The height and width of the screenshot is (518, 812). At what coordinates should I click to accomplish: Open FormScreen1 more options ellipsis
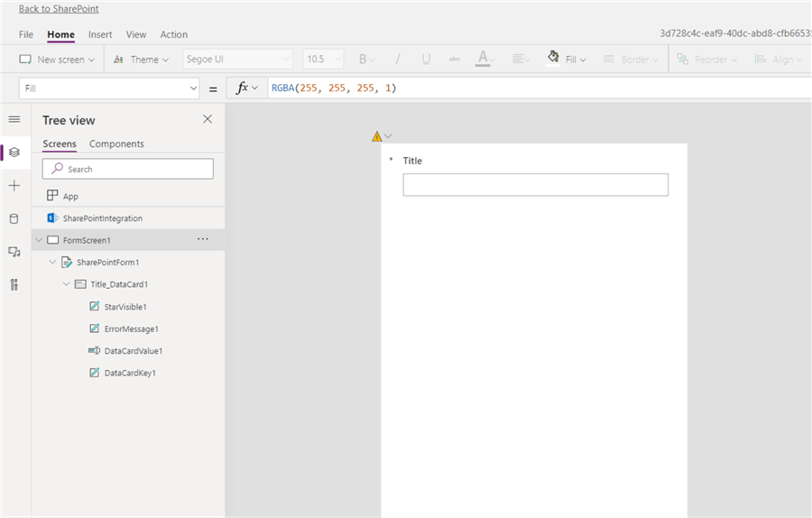click(x=203, y=239)
